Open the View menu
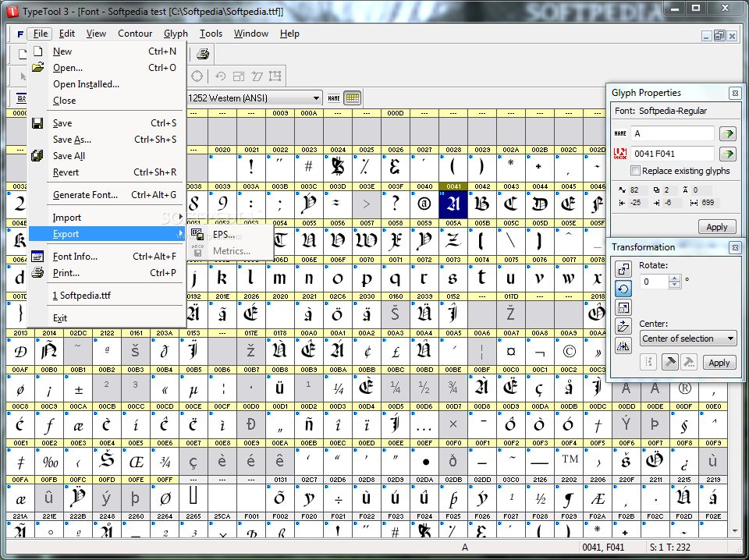749x560 pixels. click(96, 34)
